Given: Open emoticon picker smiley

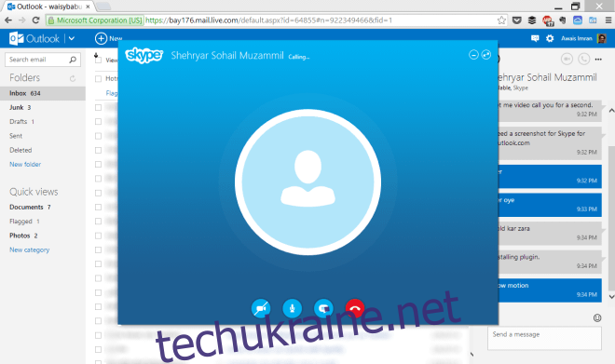Looking at the screenshot, I should click(x=597, y=317).
